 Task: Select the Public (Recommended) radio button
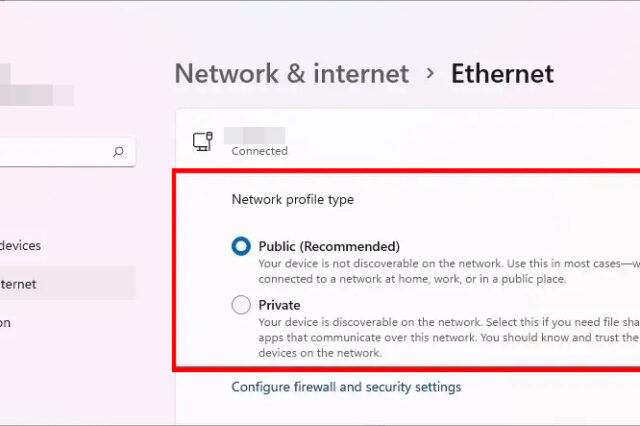point(241,246)
